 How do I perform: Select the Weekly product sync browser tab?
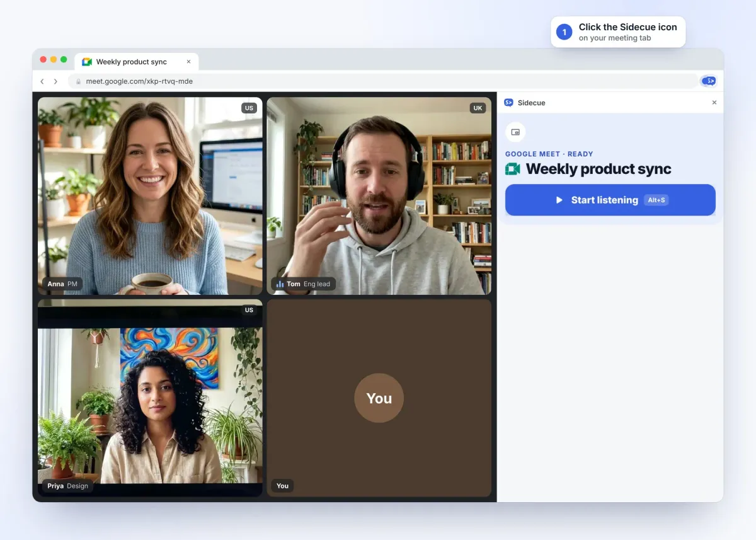click(137, 62)
